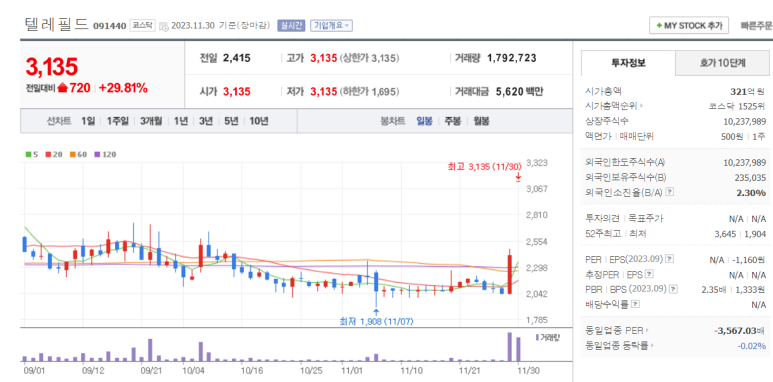Screen dimensions: 773x382
Task: Click the 코스닥 1525위 ranking value
Action: click(x=737, y=105)
